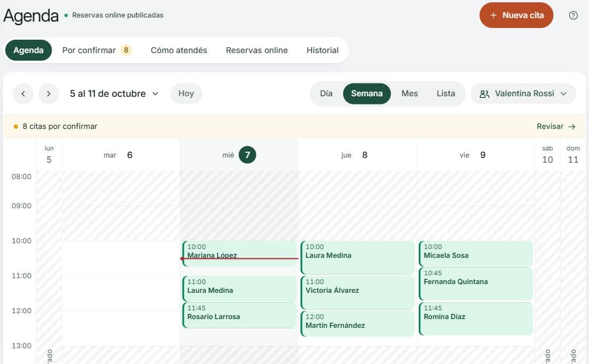Select Tuesday 6 column header
Image resolution: width=589 pixels, height=364 pixels.
click(x=121, y=155)
